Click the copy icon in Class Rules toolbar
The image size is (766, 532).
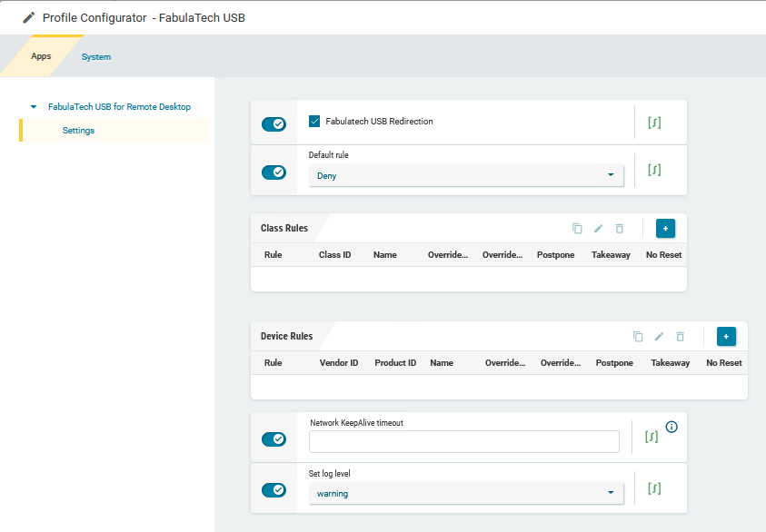[x=577, y=228]
